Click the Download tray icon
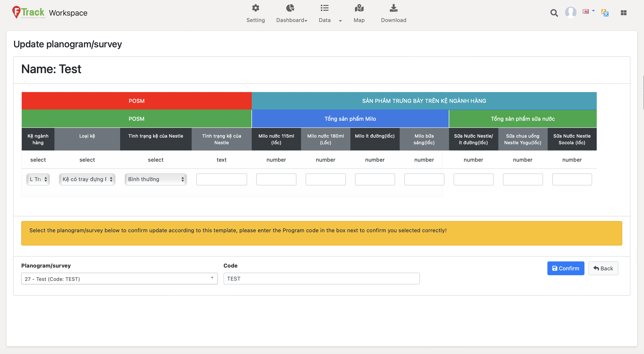 394,8
